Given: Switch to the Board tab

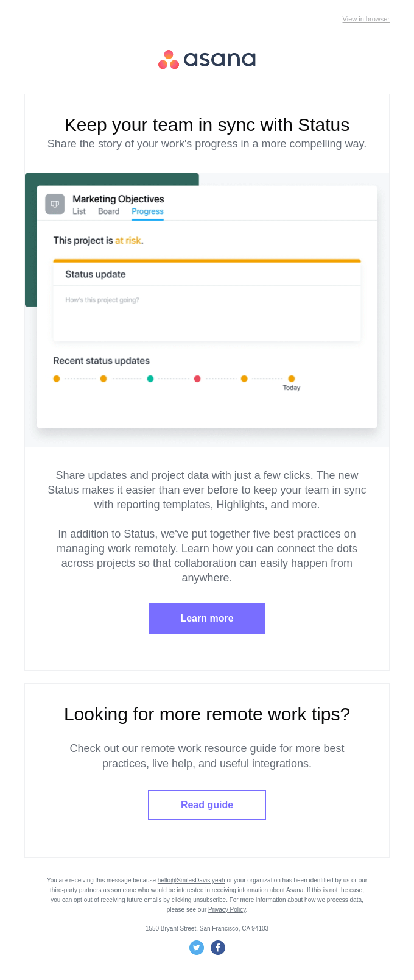Looking at the screenshot, I should pos(108,211).
